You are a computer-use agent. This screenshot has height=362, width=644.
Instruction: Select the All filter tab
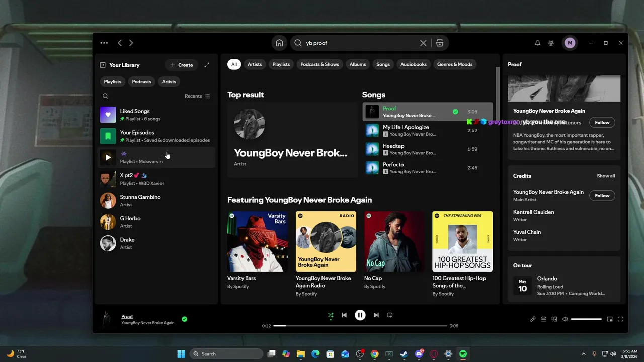234,64
